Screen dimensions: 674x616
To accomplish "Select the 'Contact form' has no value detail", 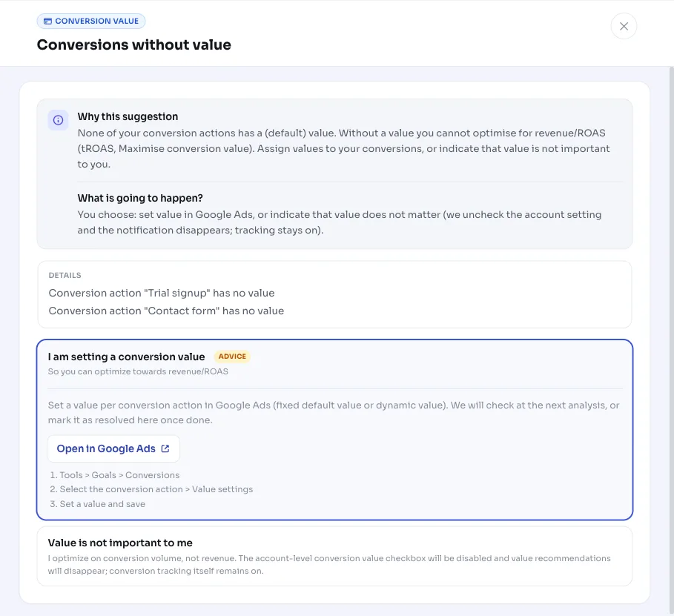I will (x=166, y=311).
